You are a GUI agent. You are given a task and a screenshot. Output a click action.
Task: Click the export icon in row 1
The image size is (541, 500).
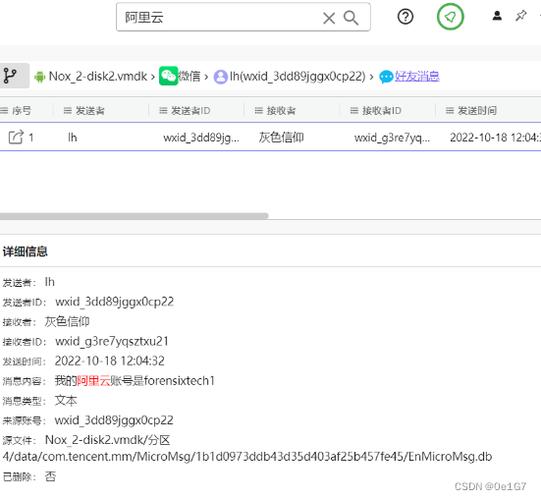(16, 137)
